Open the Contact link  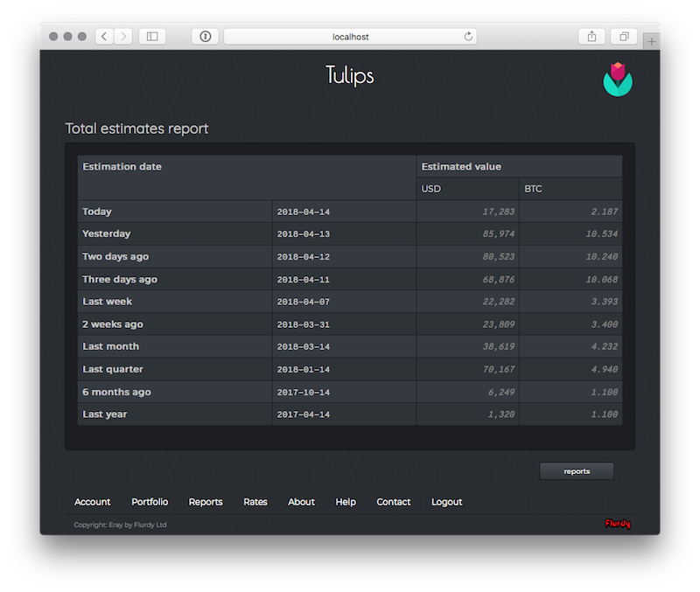tap(393, 502)
